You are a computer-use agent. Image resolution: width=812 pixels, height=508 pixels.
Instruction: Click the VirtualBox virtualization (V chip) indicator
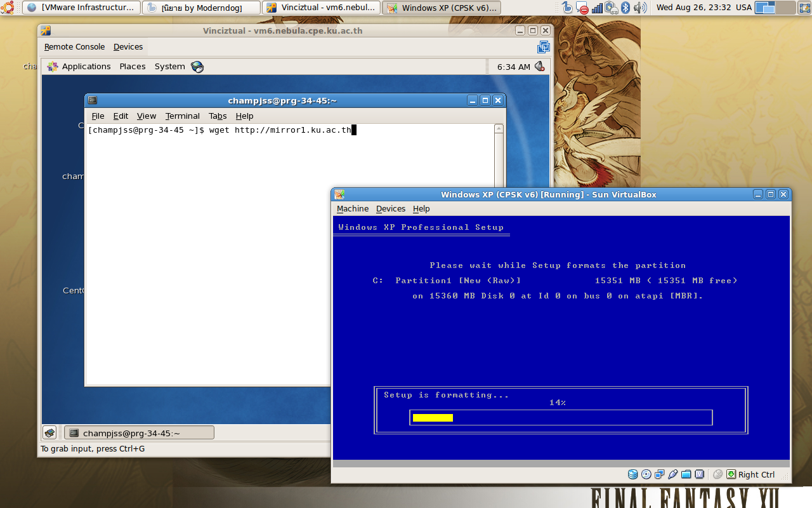tap(699, 474)
